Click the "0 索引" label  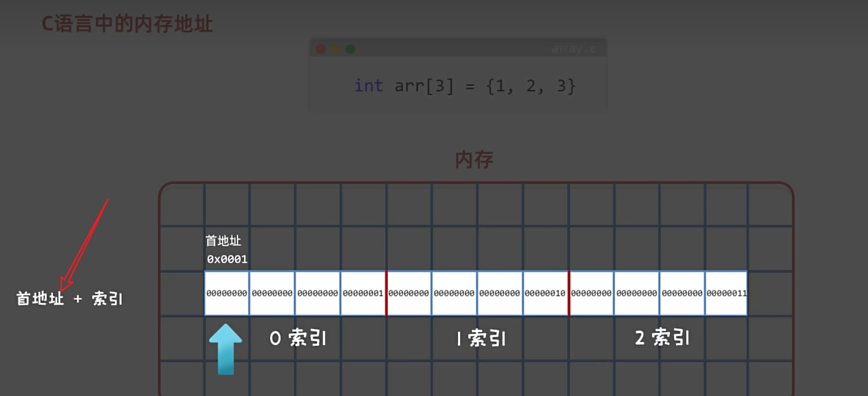298,338
